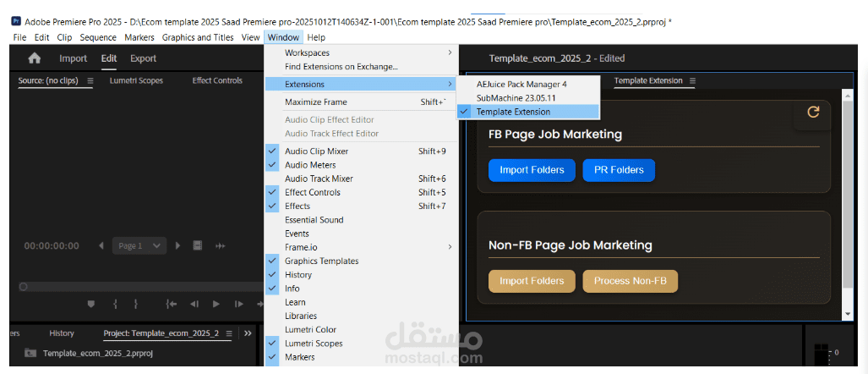The image size is (868, 374).
Task: Click the down arrow of extension panel scrollbar
Action: [x=847, y=314]
